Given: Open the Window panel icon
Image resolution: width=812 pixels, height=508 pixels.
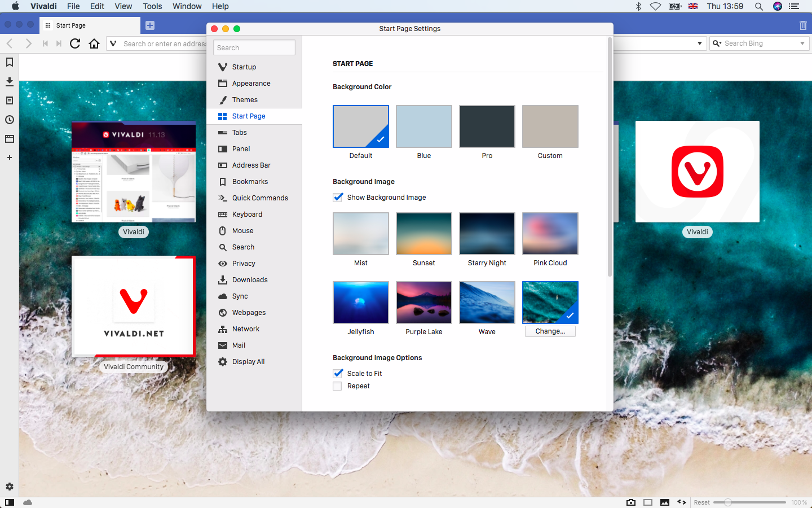Looking at the screenshot, I should [10, 139].
